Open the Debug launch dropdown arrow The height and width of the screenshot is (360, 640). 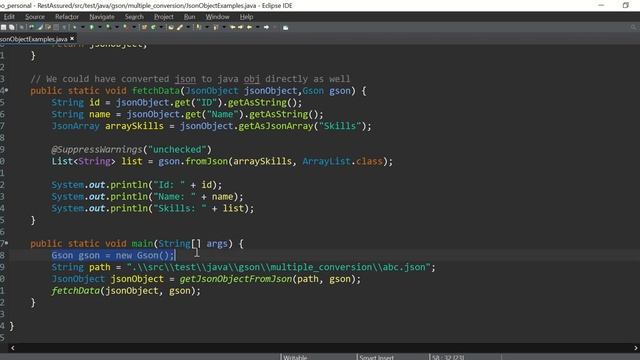(82, 27)
